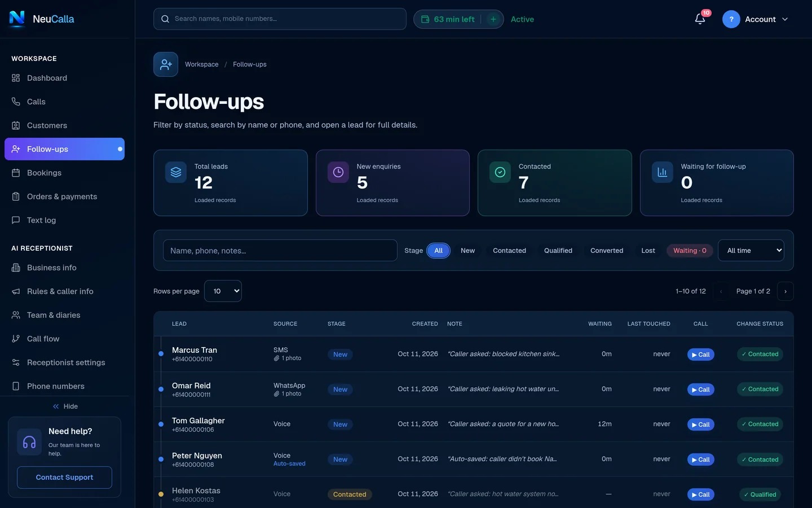Open Phone numbers page

click(64, 386)
